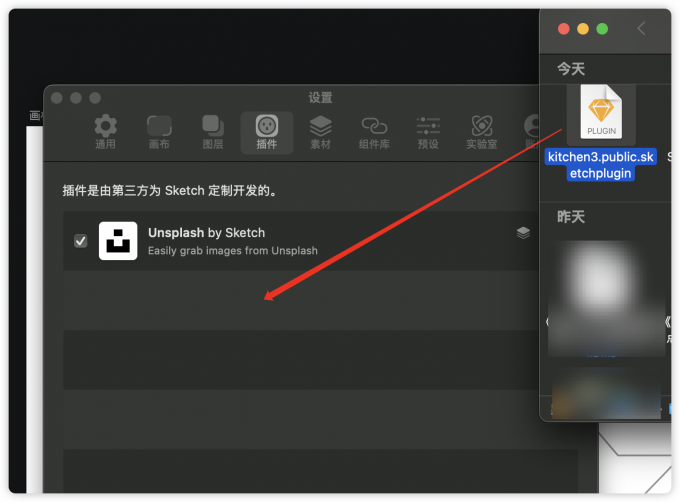Go to the 实验室 (Labs) tab
This screenshot has height=502, width=680.
click(482, 132)
